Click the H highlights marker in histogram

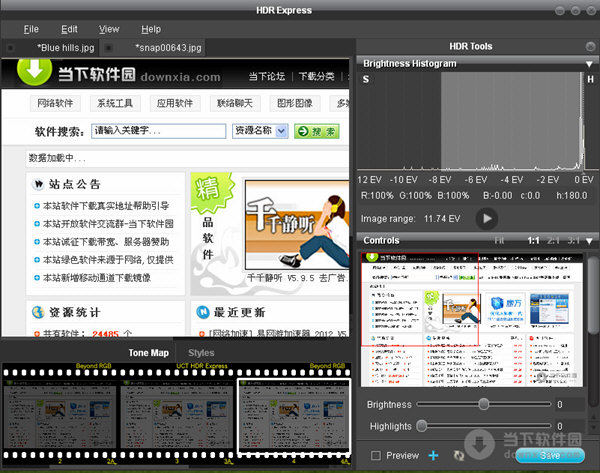tap(590, 79)
